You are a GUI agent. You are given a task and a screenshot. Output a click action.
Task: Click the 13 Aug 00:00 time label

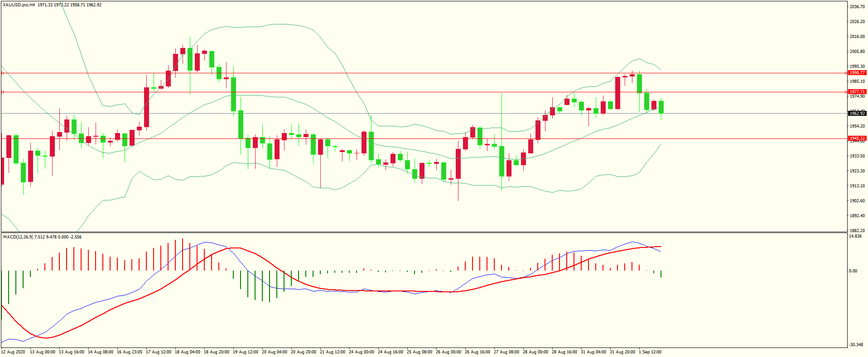[x=43, y=352]
